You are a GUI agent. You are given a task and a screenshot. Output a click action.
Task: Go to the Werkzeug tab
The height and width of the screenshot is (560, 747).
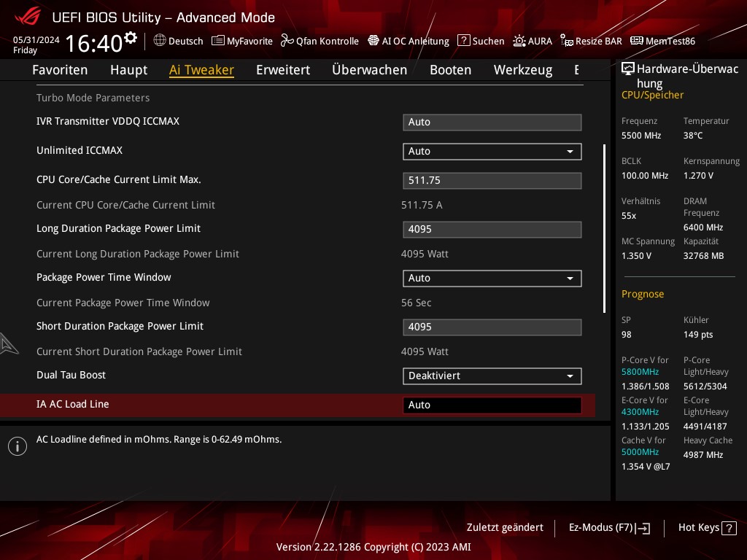pyautogui.click(x=523, y=70)
